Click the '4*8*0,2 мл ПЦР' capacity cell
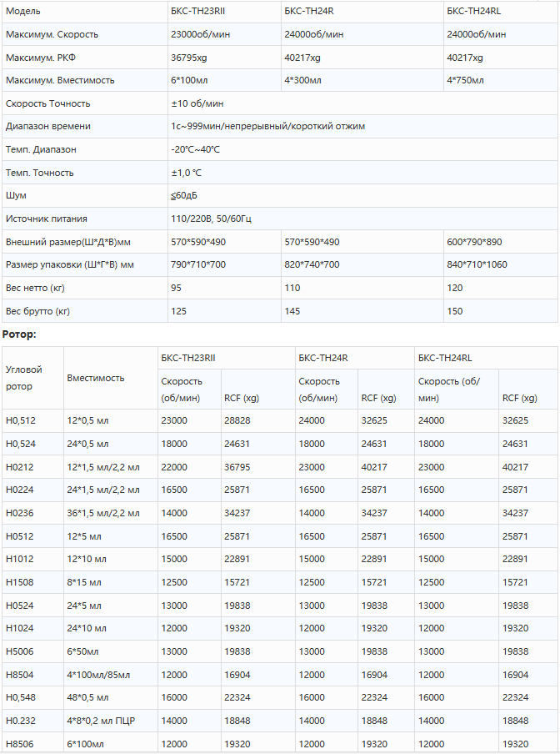 [x=102, y=721]
